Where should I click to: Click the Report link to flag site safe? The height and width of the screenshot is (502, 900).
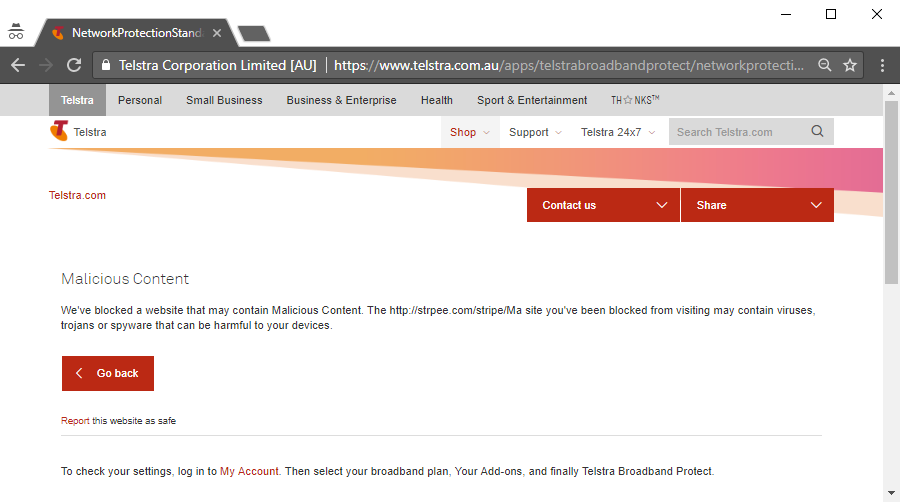(75, 421)
